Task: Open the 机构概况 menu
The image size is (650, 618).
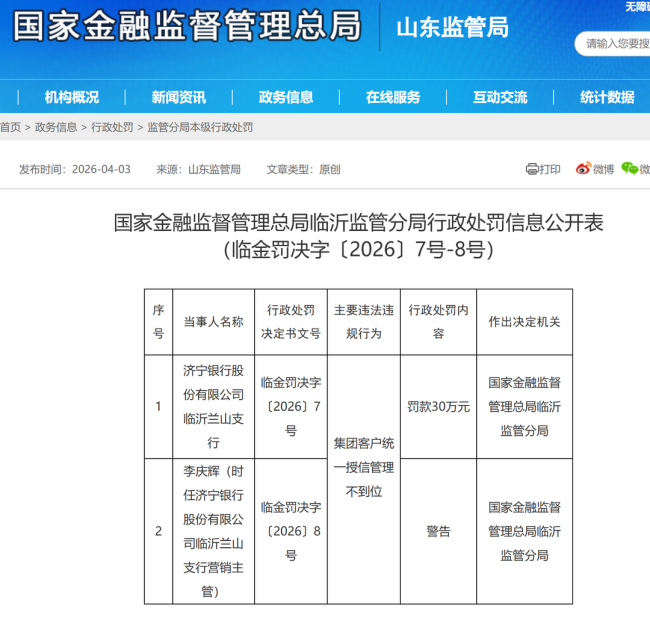Action: [72, 97]
